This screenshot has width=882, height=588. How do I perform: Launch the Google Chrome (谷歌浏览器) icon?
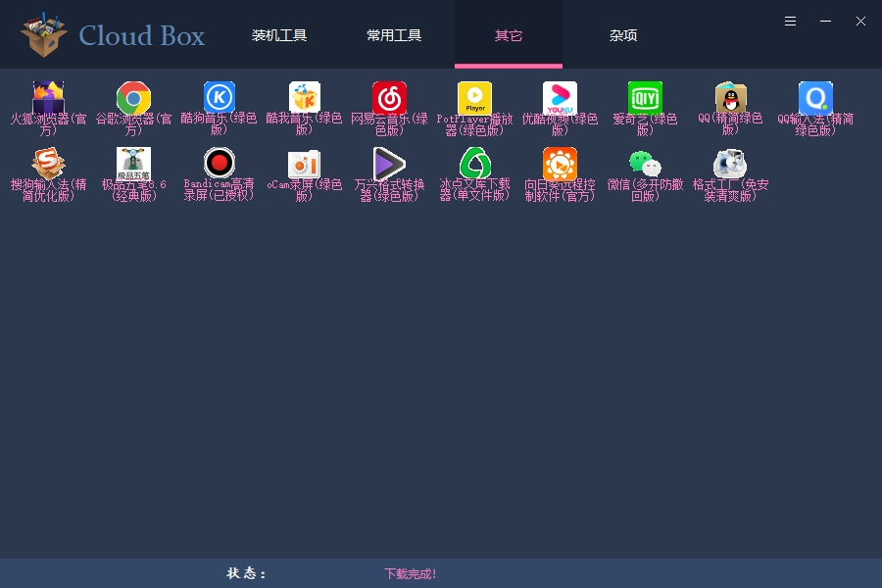point(133,98)
